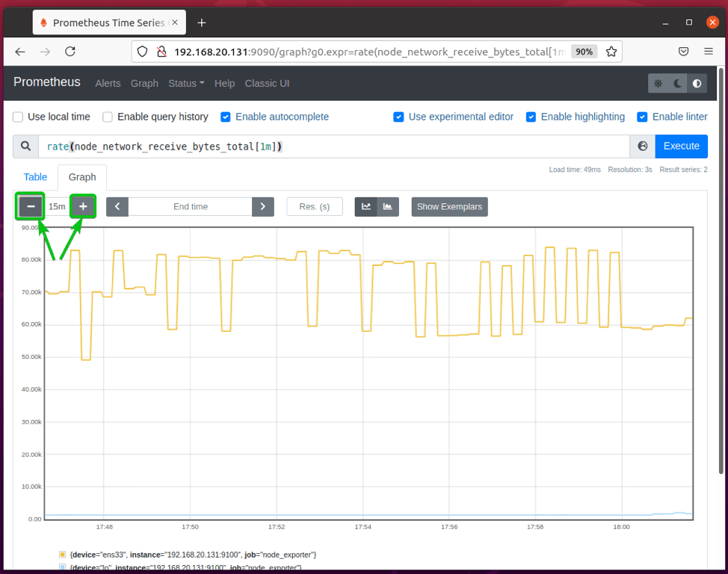Focus the PromQL expression input
This screenshot has height=574, width=728.
pyautogui.click(x=334, y=146)
